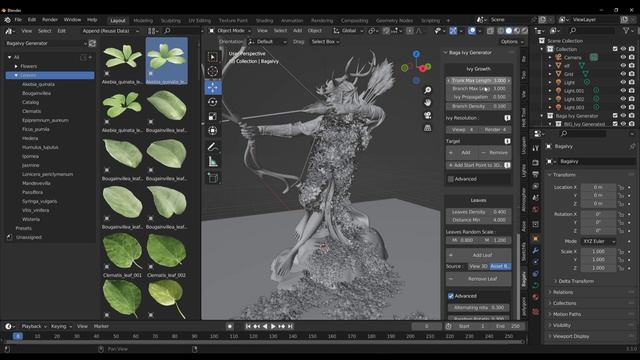Collapse the Leaves catalog
The image size is (640, 360).
[x=16, y=75]
